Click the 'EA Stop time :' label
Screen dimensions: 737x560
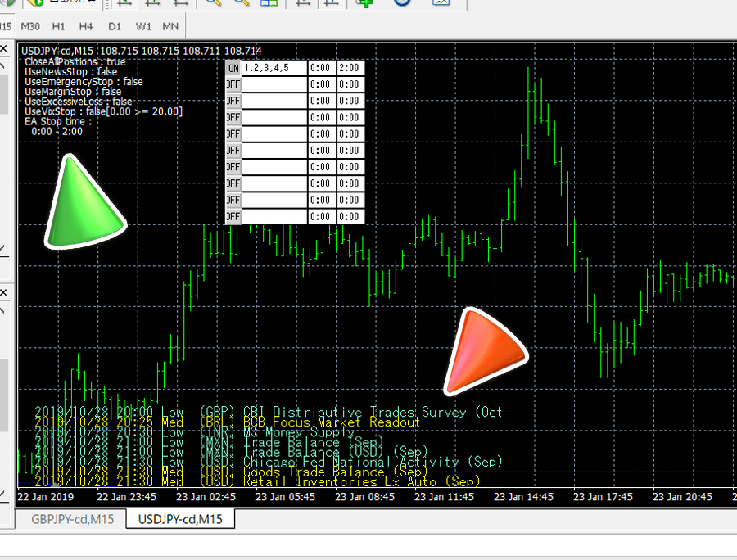pos(58,122)
